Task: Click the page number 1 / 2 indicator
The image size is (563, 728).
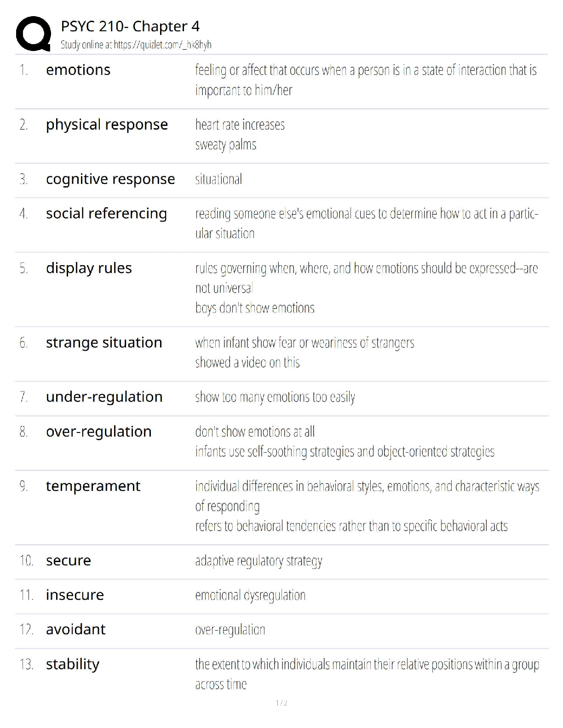Action: coord(281,703)
